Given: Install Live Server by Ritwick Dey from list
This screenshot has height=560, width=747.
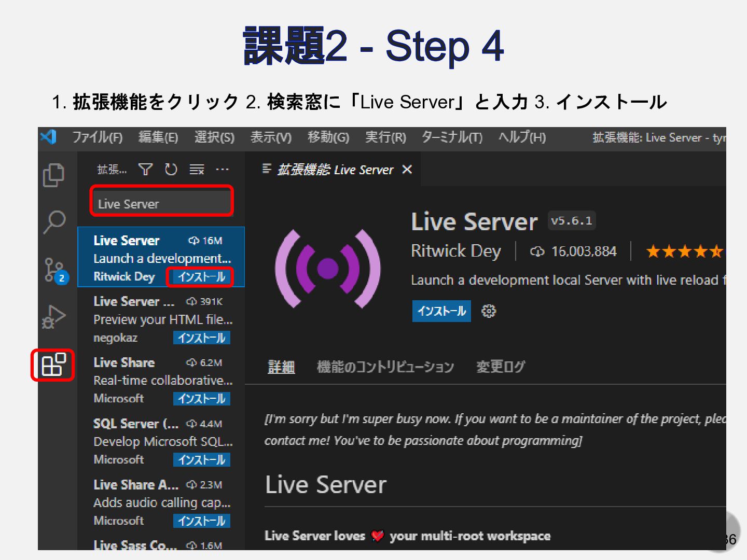Looking at the screenshot, I should tap(201, 277).
